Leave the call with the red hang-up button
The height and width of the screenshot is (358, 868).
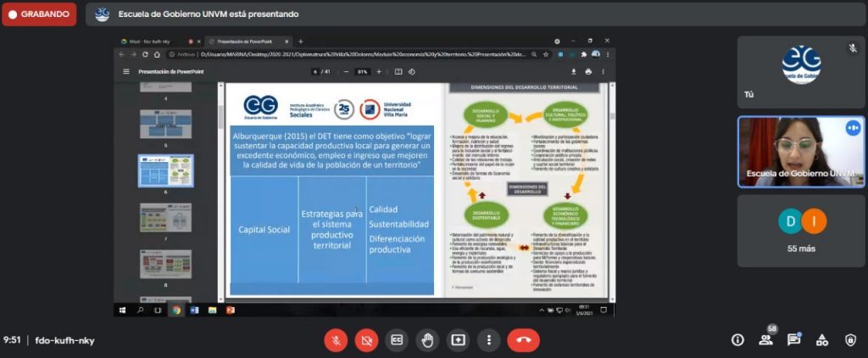tap(523, 340)
